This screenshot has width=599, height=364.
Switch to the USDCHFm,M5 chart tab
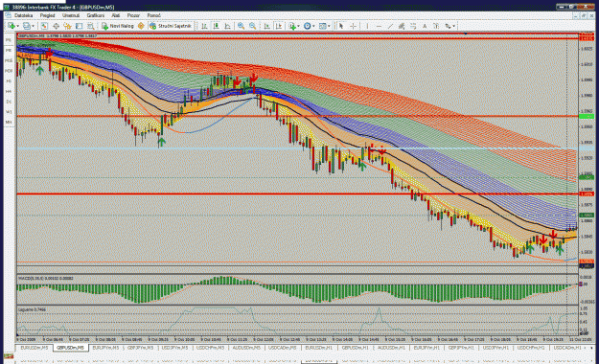pyautogui.click(x=210, y=348)
